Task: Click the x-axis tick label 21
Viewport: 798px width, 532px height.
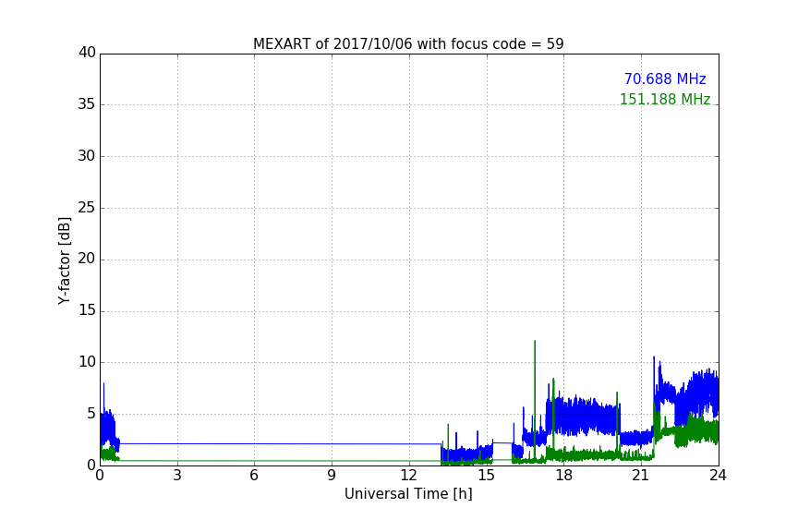Action: pos(641,476)
